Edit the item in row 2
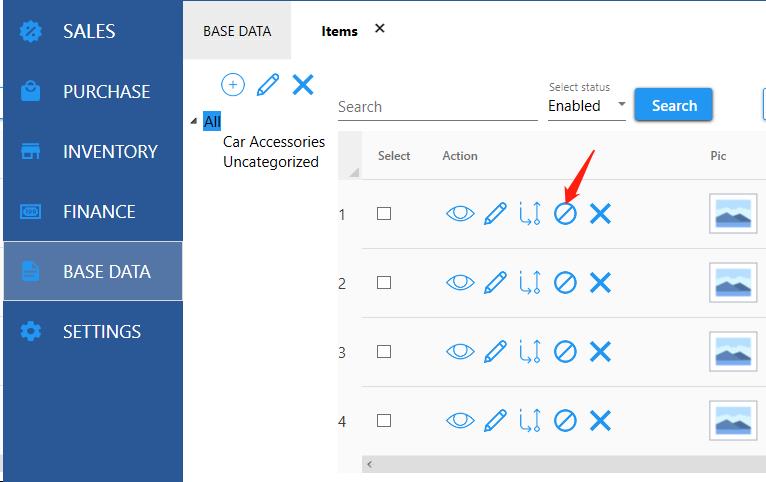 495,283
